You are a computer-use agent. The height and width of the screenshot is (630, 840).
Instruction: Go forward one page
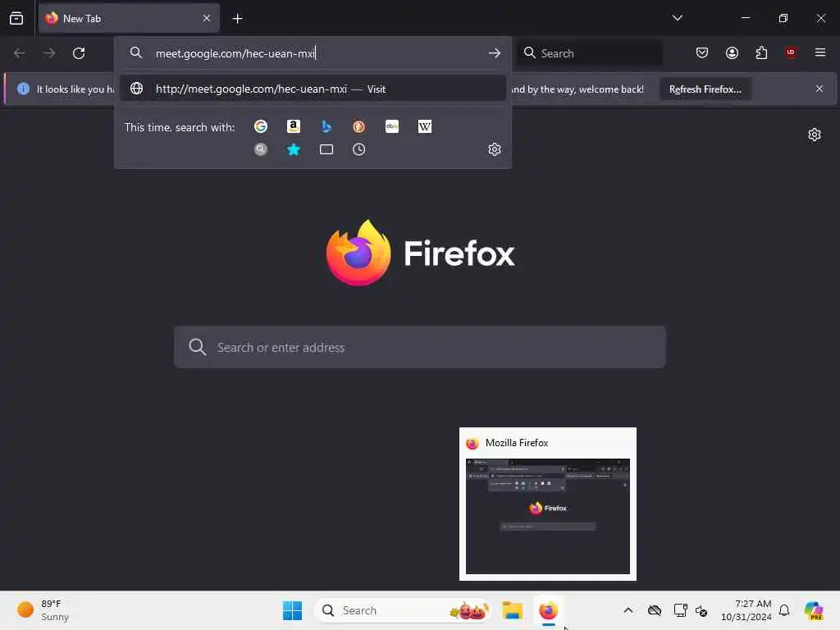click(x=48, y=53)
